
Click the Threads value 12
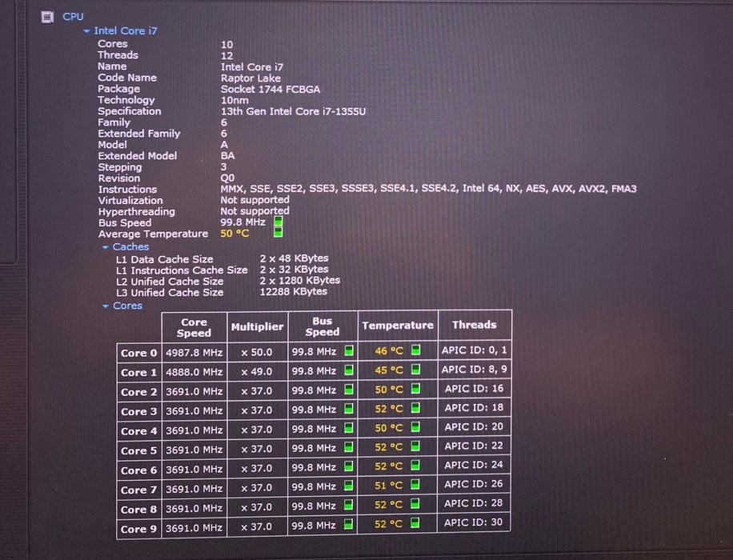click(226, 56)
